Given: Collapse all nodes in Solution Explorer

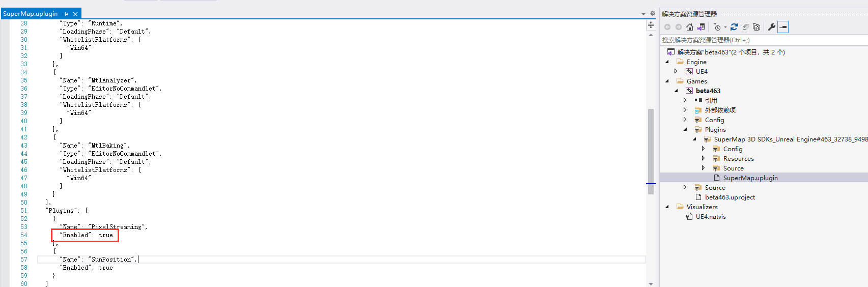Looking at the screenshot, I should click(745, 27).
